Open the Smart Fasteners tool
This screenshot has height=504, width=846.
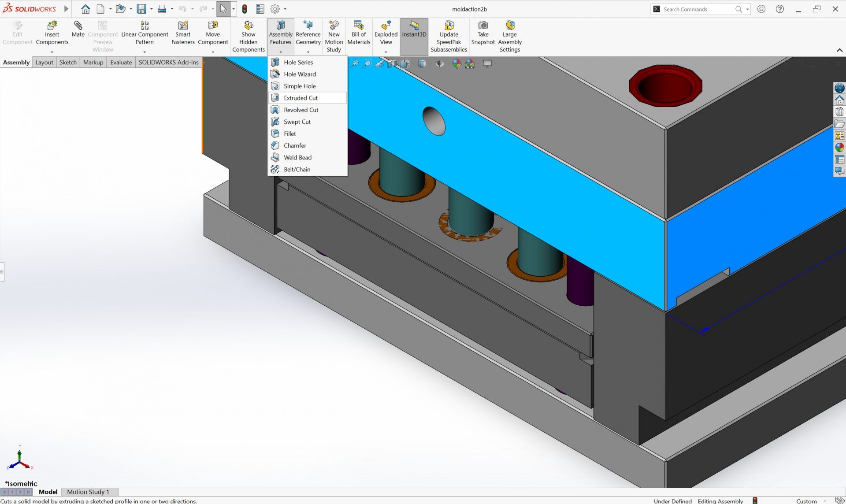tap(183, 31)
